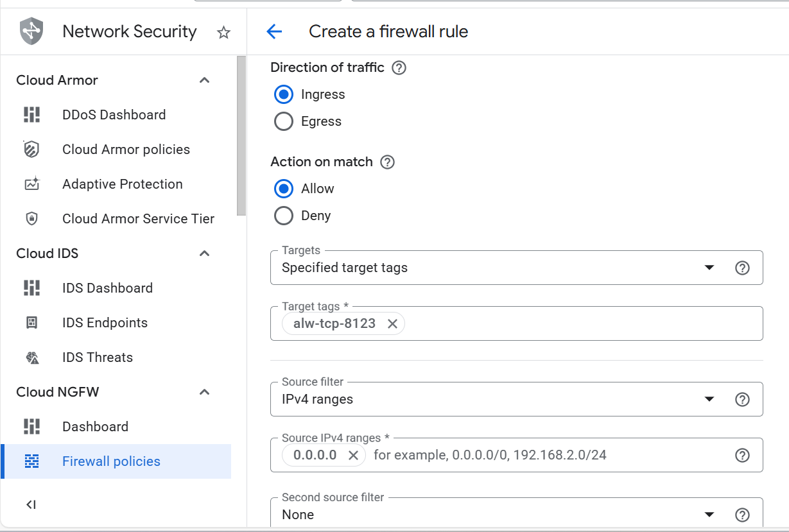Collapse the Cloud IDS section

click(204, 253)
